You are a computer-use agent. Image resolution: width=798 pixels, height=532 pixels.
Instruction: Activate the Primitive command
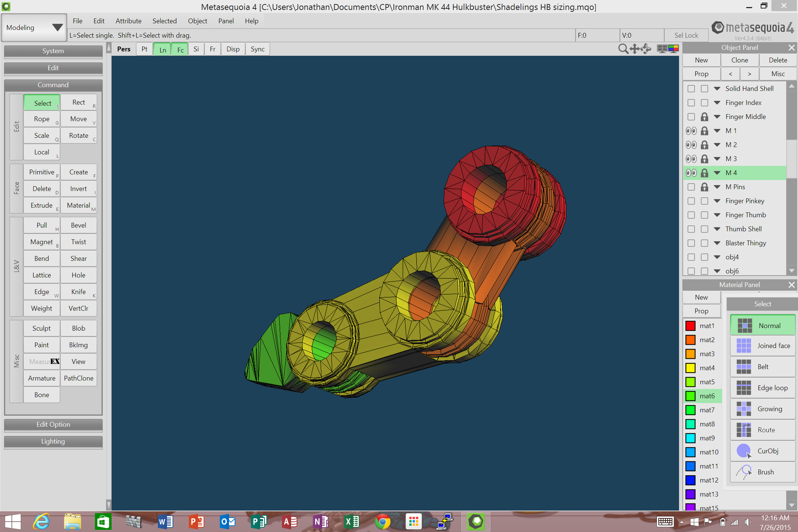pos(42,172)
